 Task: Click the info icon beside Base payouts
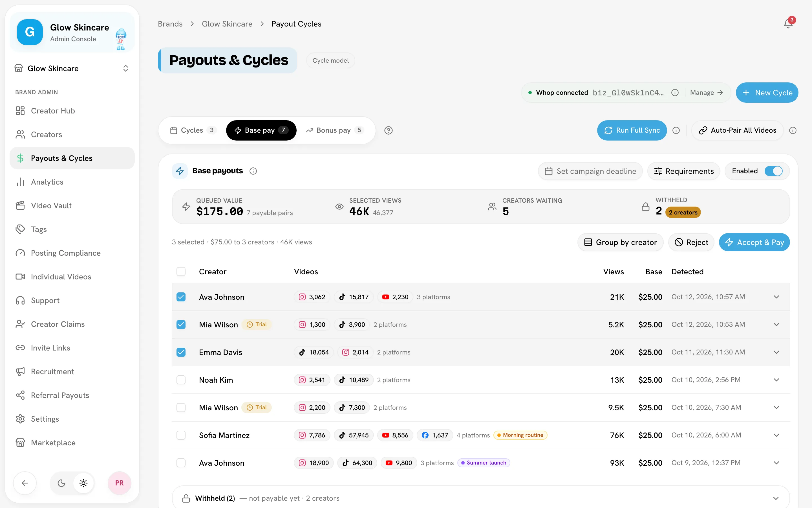[x=253, y=171]
